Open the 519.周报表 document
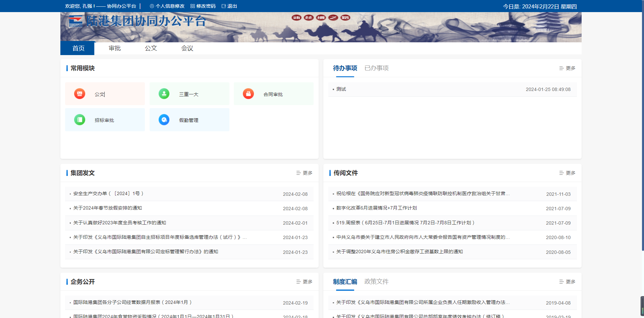This screenshot has height=318, width=644. (x=406, y=223)
